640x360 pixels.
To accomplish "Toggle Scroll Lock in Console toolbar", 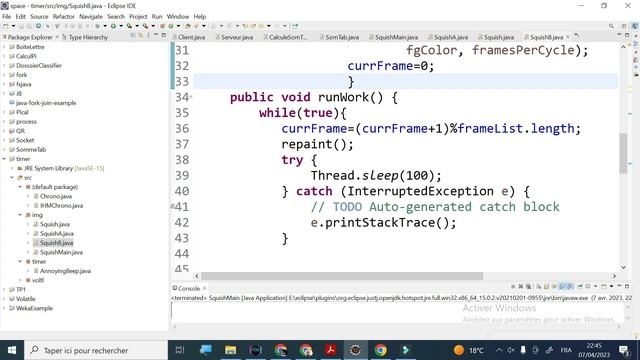I will 547,287.
